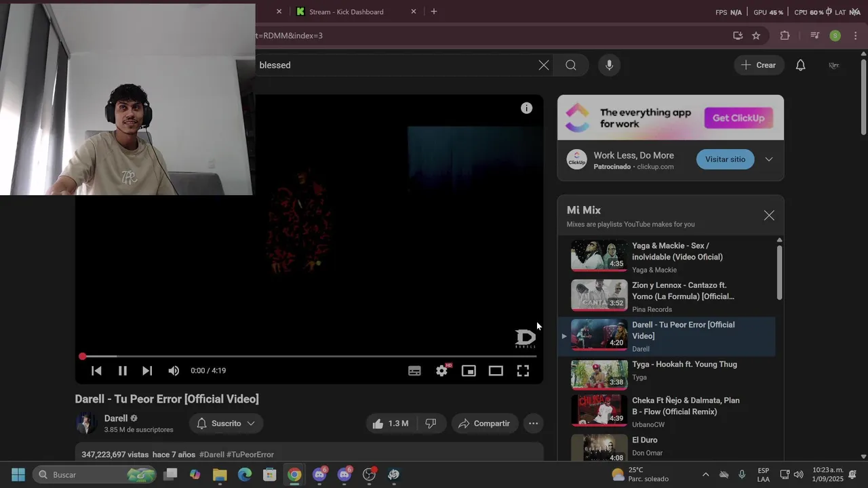This screenshot has width=868, height=488.
Task: Clear the 'blessed' search text
Action: pyautogui.click(x=544, y=65)
